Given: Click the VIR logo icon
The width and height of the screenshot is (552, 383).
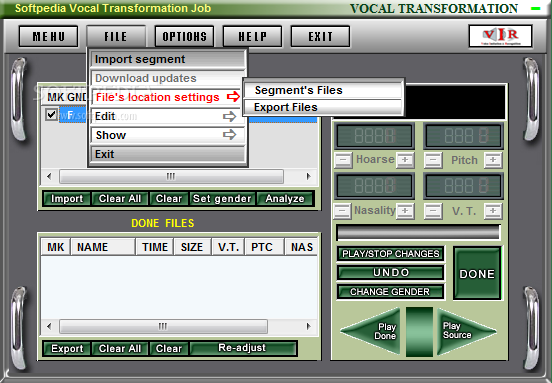Looking at the screenshot, I should (x=500, y=36).
